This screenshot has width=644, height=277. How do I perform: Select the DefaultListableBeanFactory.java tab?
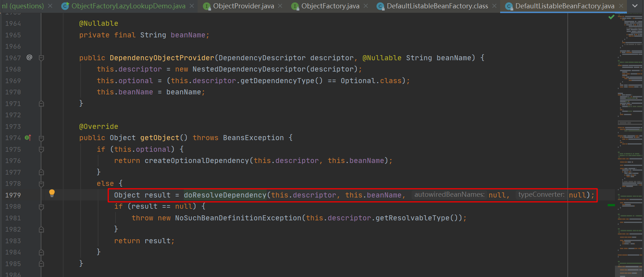tap(565, 6)
